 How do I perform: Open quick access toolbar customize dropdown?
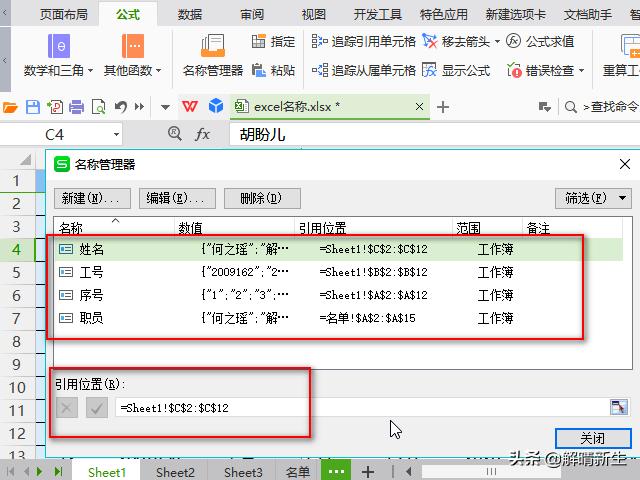(165, 107)
